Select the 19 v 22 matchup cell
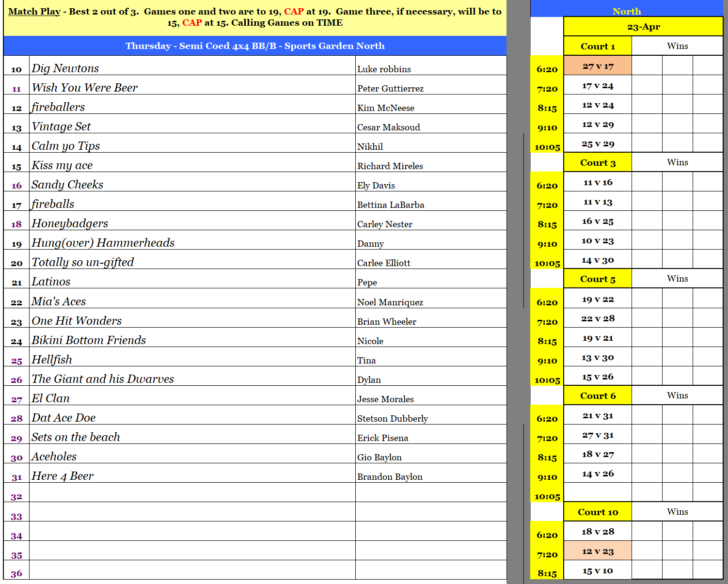The height and width of the screenshot is (584, 728). pyautogui.click(x=597, y=300)
